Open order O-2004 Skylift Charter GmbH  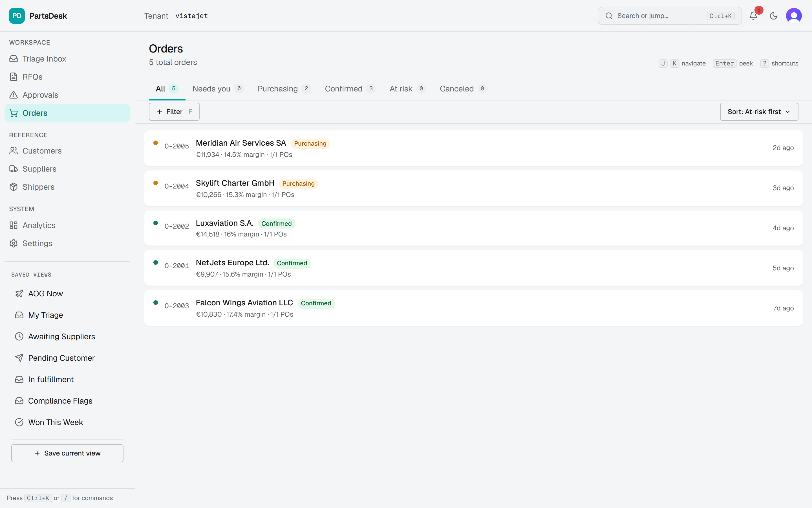(x=473, y=188)
